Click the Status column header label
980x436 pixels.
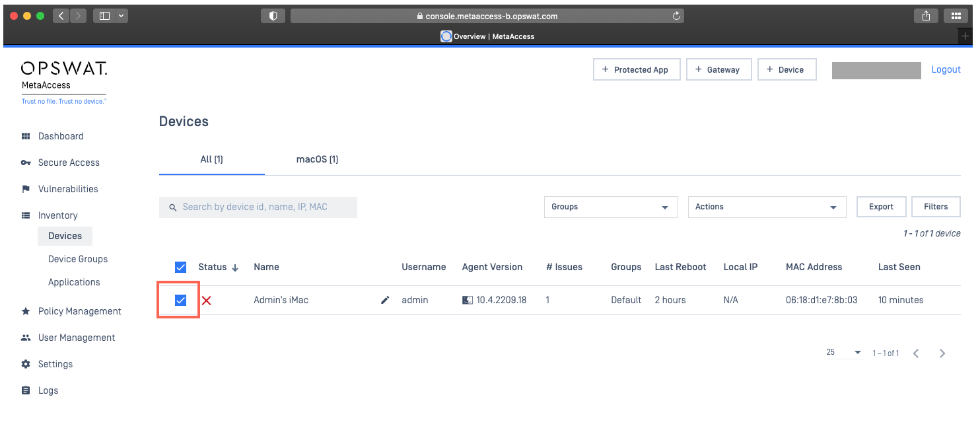click(212, 267)
